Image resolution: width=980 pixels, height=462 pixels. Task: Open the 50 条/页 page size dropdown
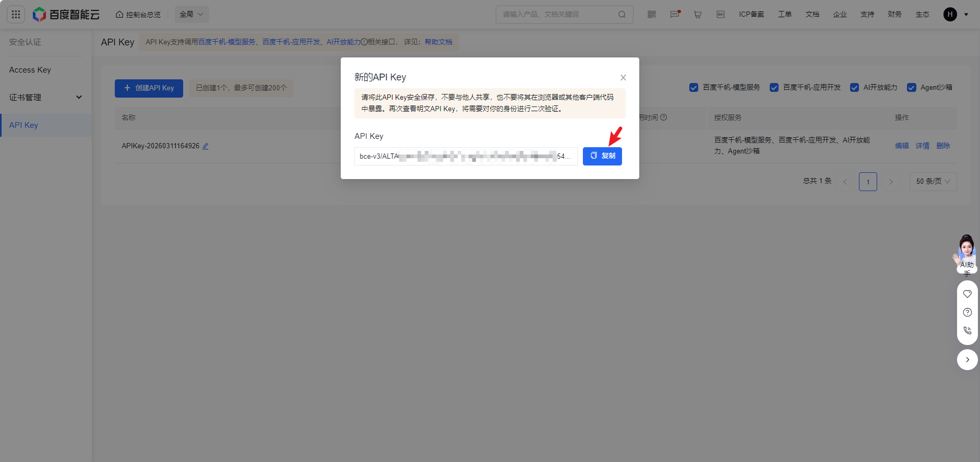click(x=933, y=182)
